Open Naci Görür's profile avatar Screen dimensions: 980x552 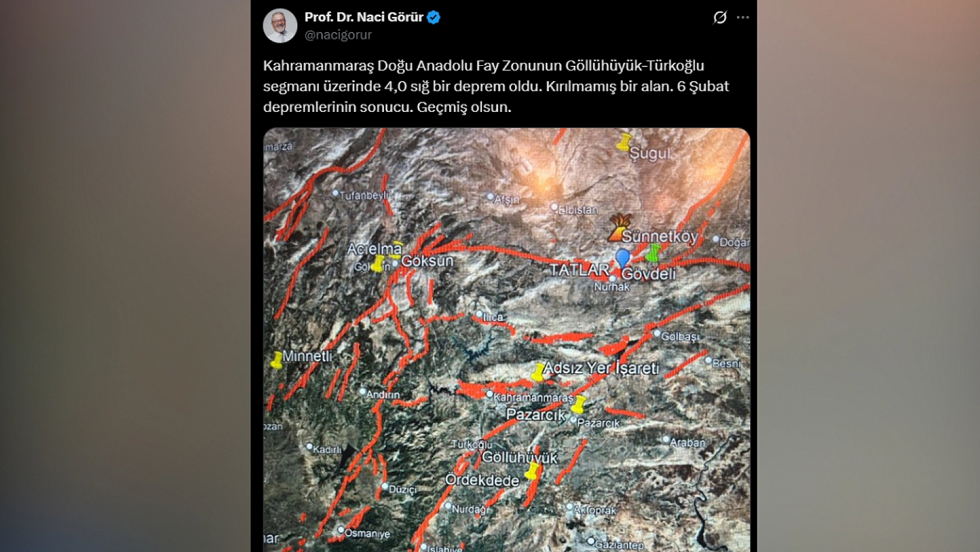280,26
